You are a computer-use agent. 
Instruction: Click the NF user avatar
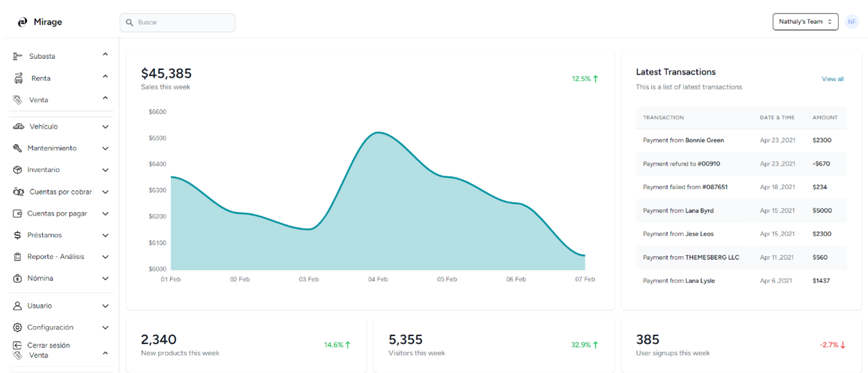tap(852, 22)
